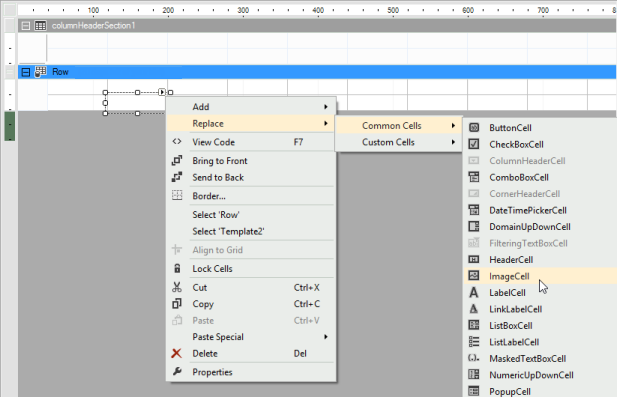Expand the Common Cells submenu
The image size is (617, 397).
click(x=399, y=126)
